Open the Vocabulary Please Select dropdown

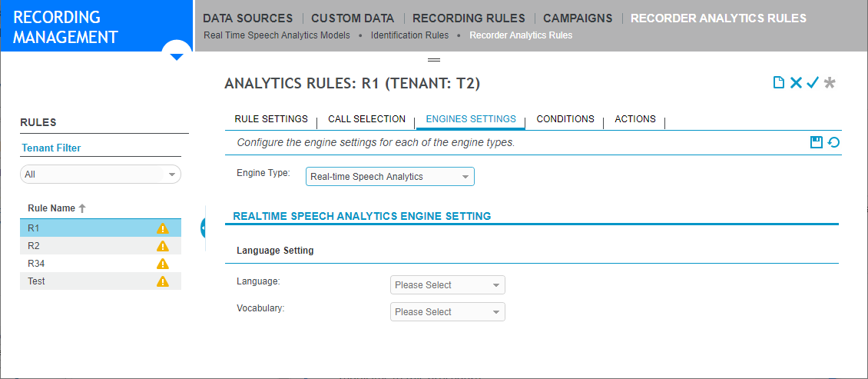447,311
